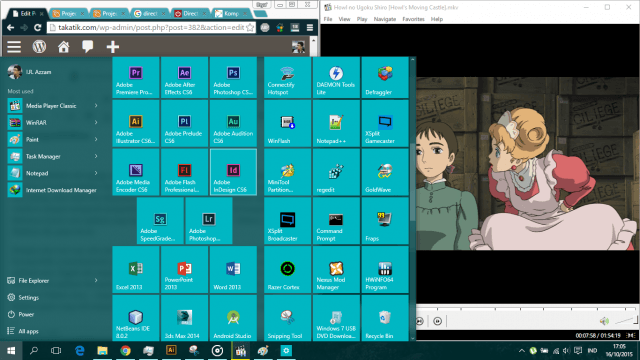640x360 pixels.
Task: Open Razer Cortex tile
Action: [287, 269]
